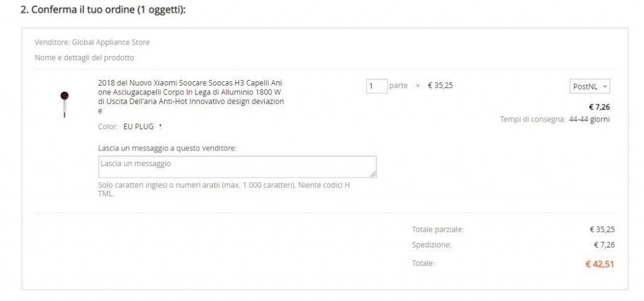Click the bold € 7,26 below PostNL
The height and width of the screenshot is (301, 644).
pyautogui.click(x=599, y=107)
